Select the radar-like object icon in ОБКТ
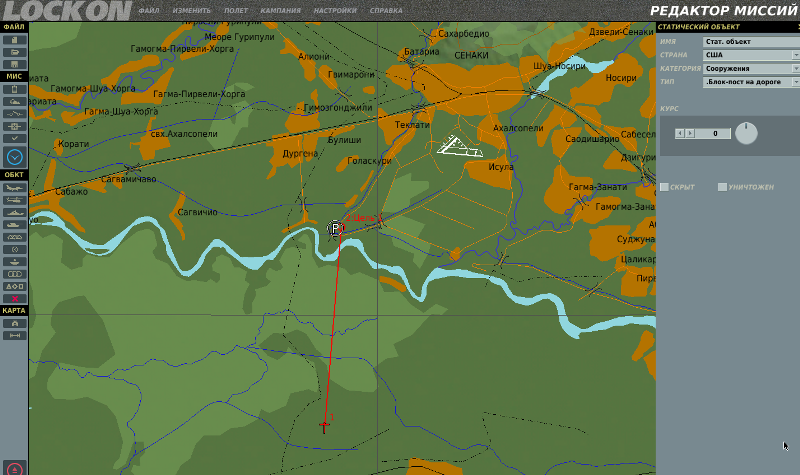This screenshot has height=475, width=800. [x=14, y=249]
